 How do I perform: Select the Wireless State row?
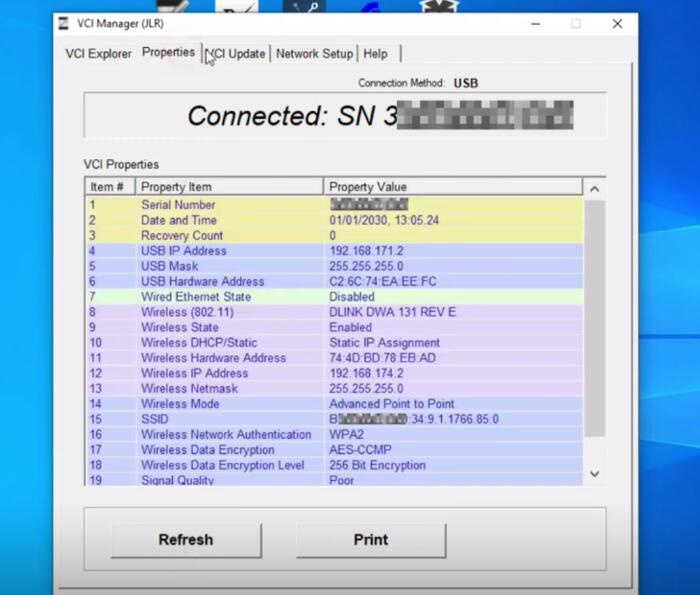click(334, 327)
